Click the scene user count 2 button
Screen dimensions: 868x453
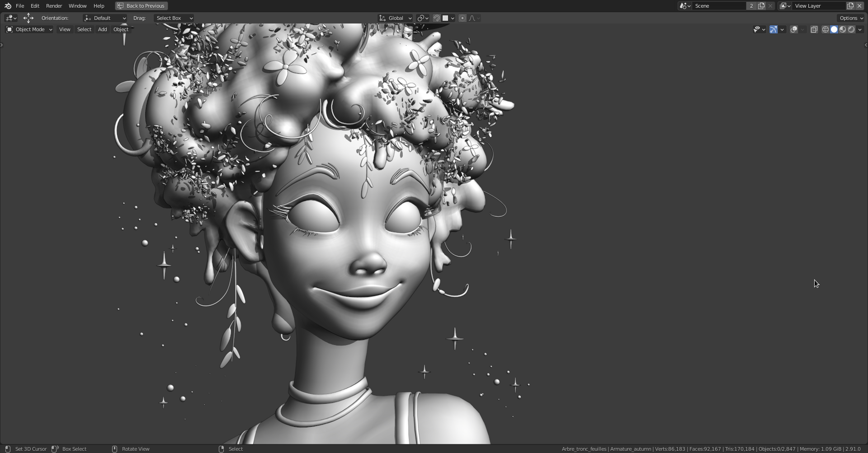coord(751,6)
